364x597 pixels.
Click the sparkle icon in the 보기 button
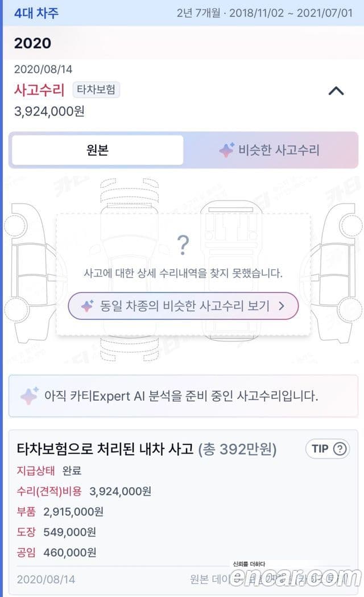coord(88,306)
